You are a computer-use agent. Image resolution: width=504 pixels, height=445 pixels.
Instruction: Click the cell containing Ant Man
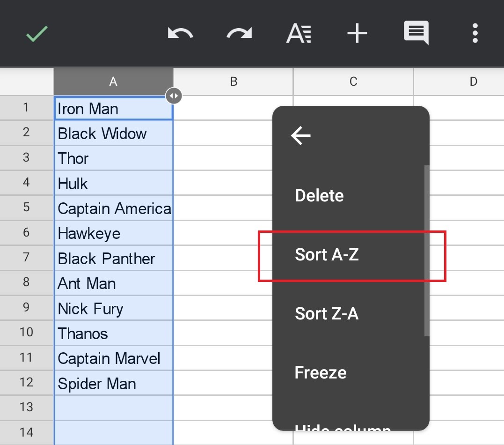[114, 283]
